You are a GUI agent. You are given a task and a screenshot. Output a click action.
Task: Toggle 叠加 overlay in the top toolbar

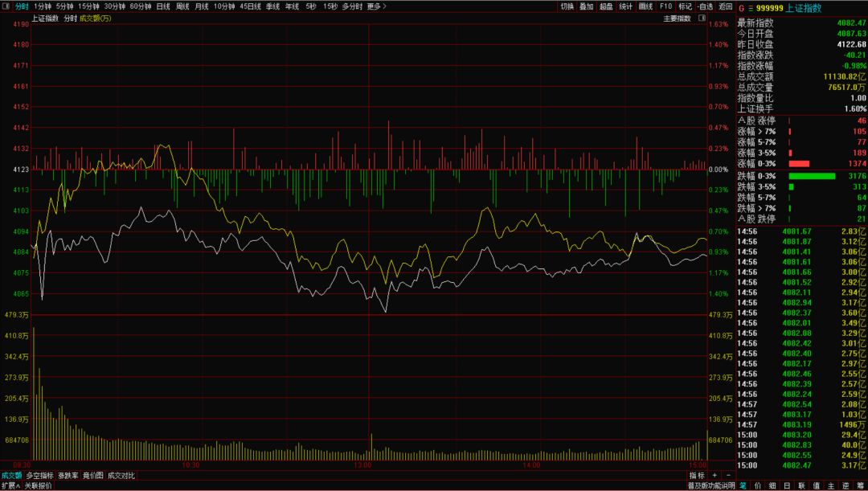pos(586,6)
